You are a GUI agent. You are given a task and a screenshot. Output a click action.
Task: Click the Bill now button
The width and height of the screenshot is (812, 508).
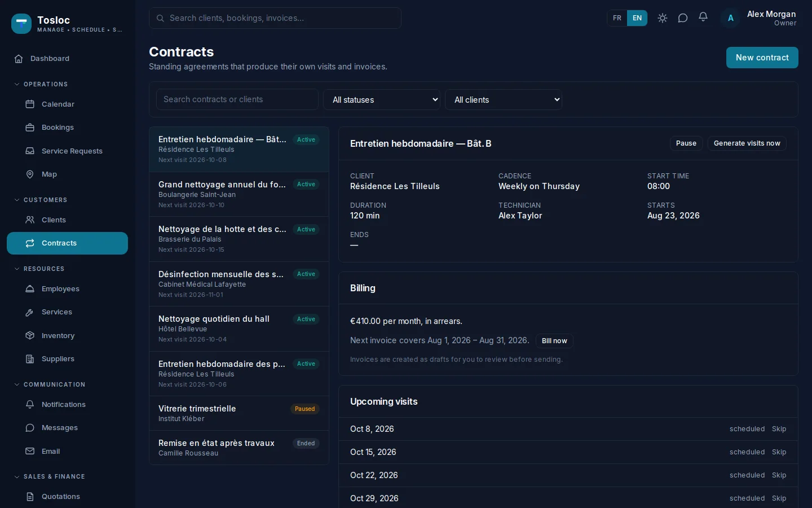pyautogui.click(x=554, y=341)
